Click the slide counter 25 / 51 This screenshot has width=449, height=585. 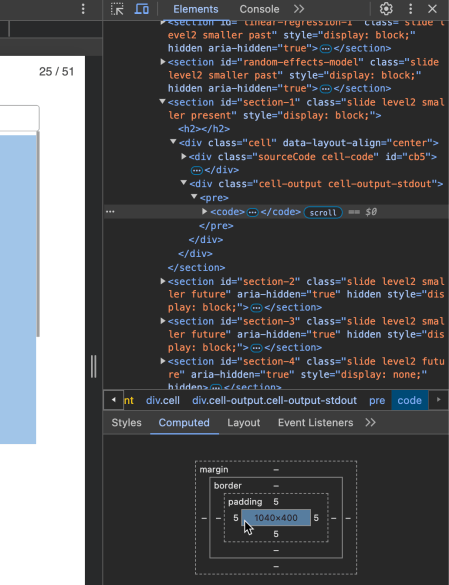pos(56,71)
